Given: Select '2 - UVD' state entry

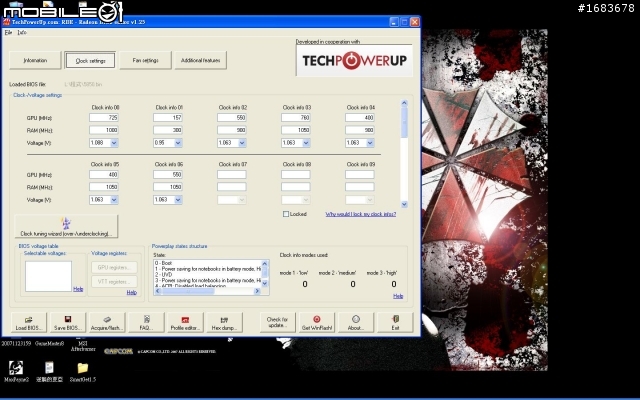Looking at the screenshot, I should pos(164,275).
